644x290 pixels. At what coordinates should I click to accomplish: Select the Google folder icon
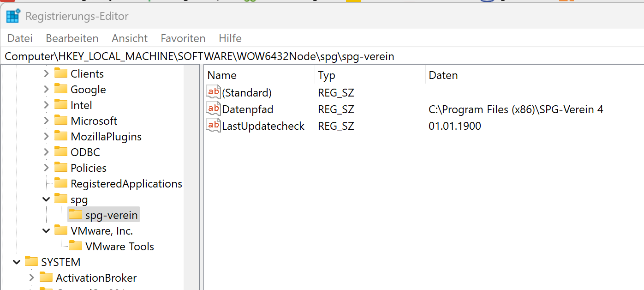[x=61, y=89]
